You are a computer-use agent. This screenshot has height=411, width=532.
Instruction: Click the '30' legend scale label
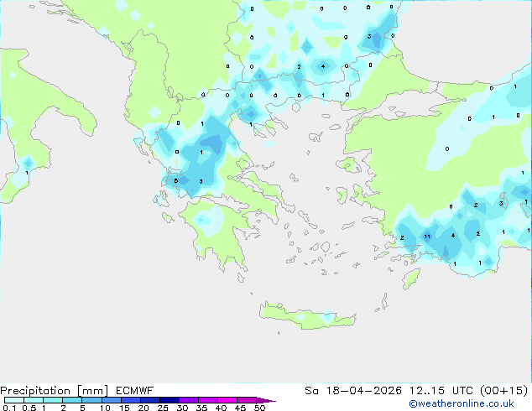pyautogui.click(x=182, y=408)
